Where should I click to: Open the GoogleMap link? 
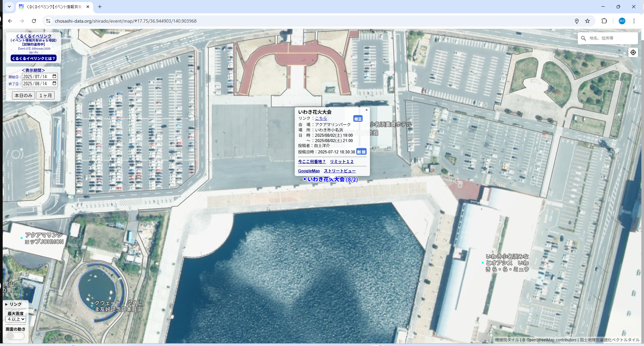[x=309, y=171]
